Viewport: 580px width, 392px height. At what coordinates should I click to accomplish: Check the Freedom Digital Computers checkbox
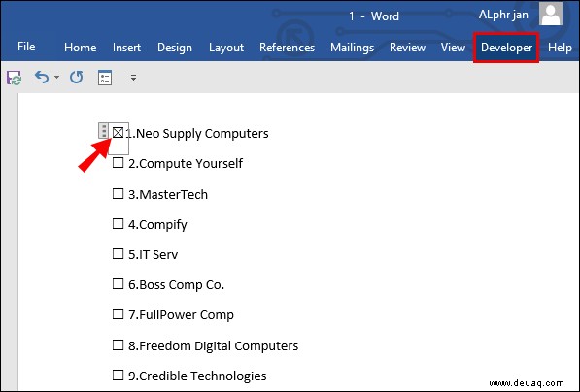tap(118, 345)
